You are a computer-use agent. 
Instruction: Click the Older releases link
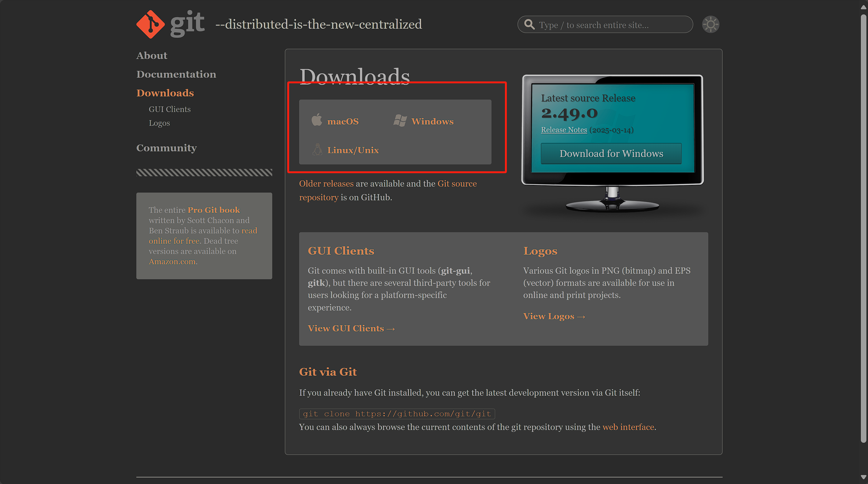326,184
